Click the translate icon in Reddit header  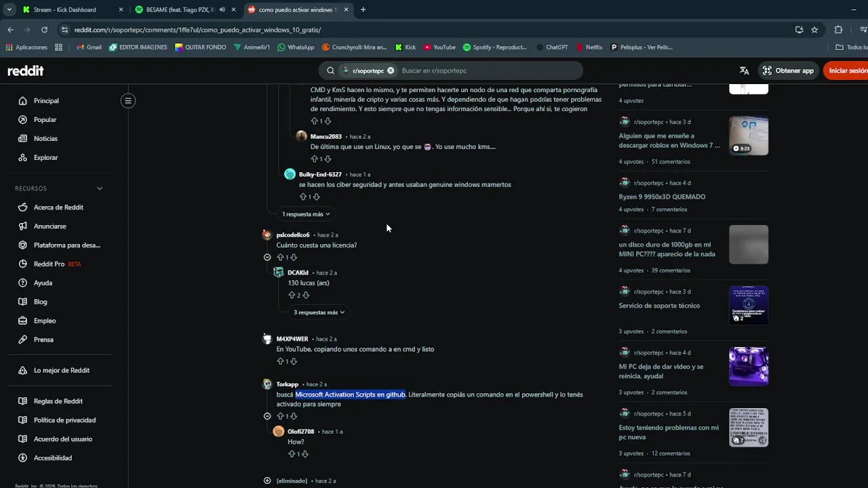tap(744, 70)
